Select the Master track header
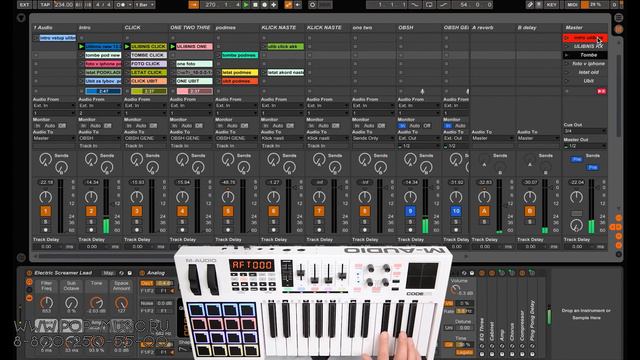Screen dimensions: 640x360 pyautogui.click(x=585, y=27)
